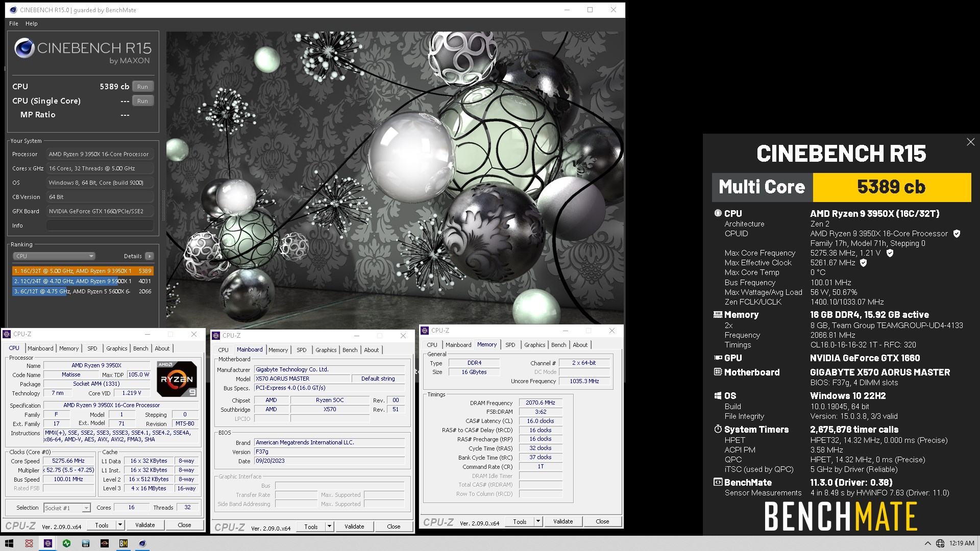
Task: Open the green pulse monitor taskbar icon
Action: [x=66, y=543]
